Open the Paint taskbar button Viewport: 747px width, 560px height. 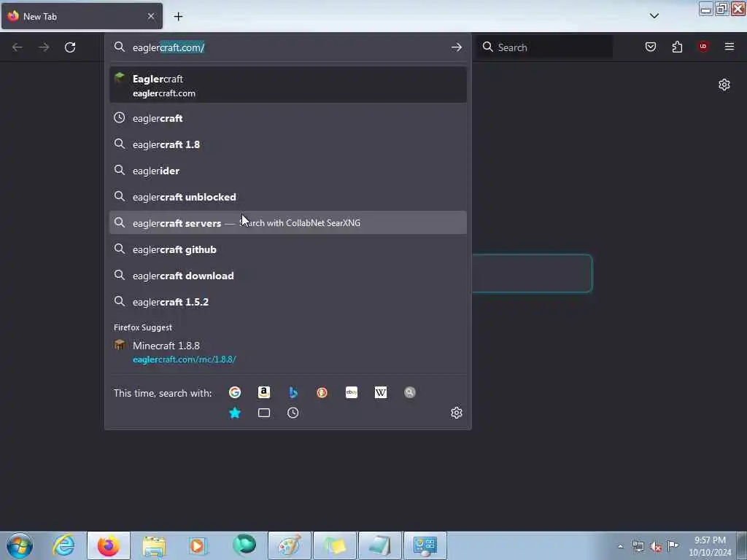coord(289,545)
